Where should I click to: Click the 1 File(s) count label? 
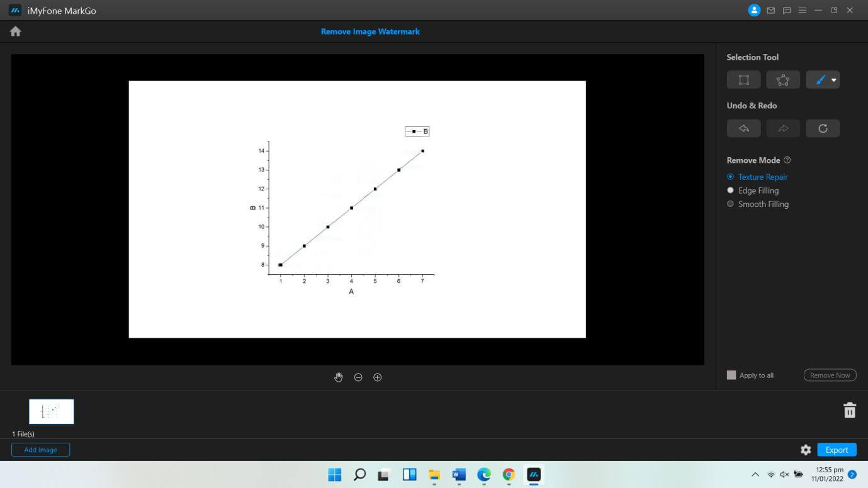click(23, 434)
